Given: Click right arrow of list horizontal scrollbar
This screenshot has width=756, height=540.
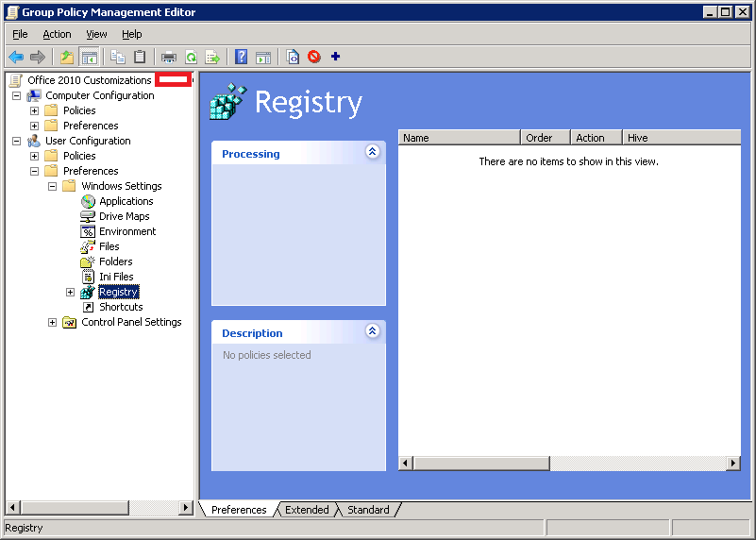Looking at the screenshot, I should [733, 464].
